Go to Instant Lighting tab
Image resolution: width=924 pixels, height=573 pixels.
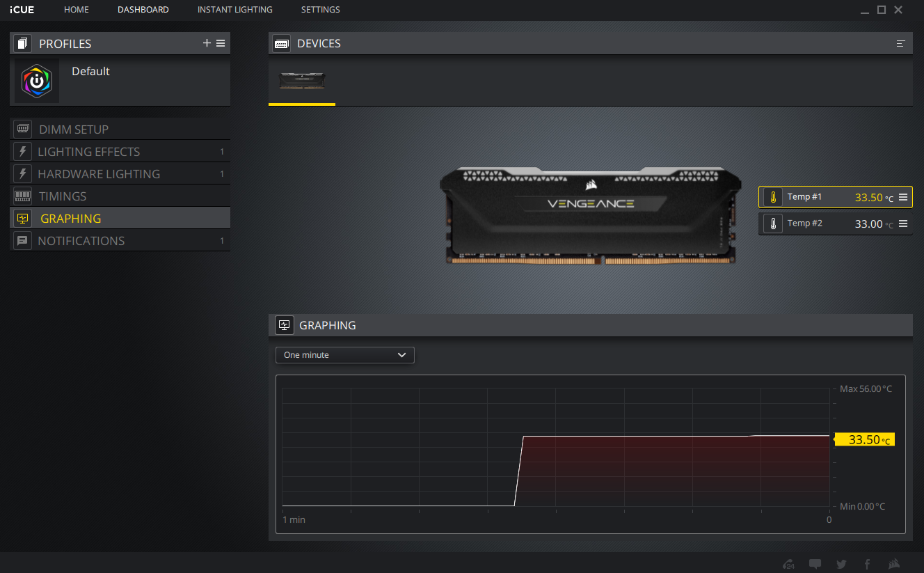tap(234, 10)
